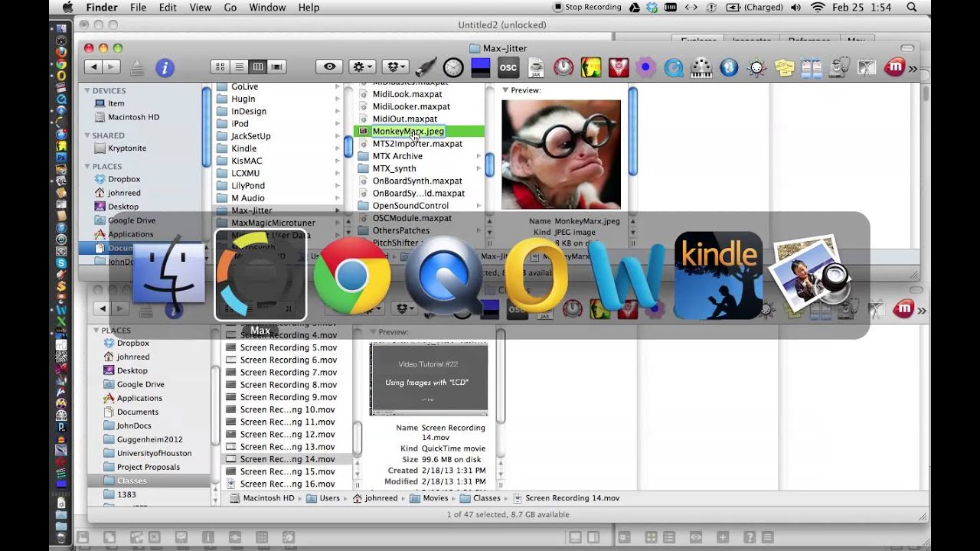Switch to Cover Flow view in Max-Jitter window
Screen dimensions: 980x551
coord(276,67)
